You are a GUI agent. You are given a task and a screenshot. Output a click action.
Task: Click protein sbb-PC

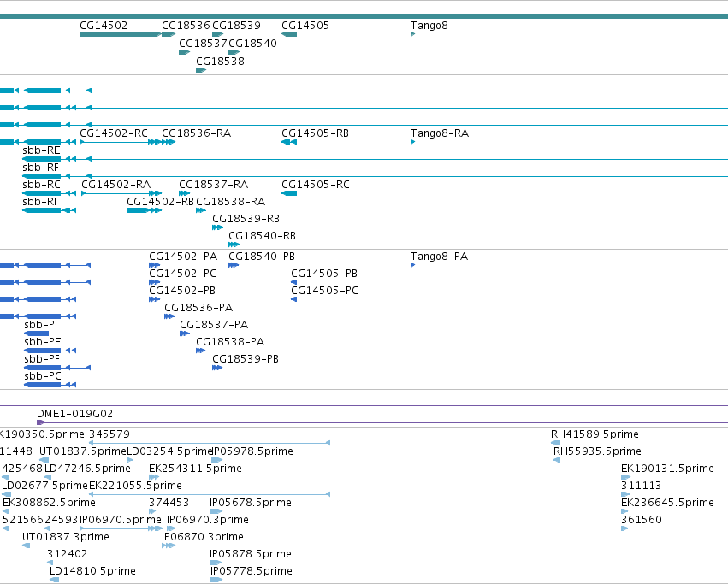tap(50, 385)
